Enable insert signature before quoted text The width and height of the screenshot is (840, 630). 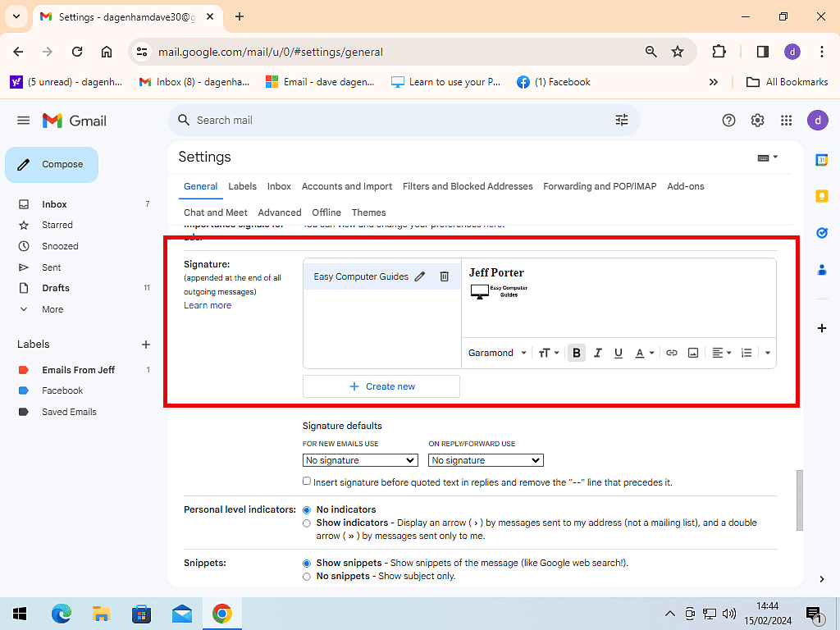(x=307, y=482)
